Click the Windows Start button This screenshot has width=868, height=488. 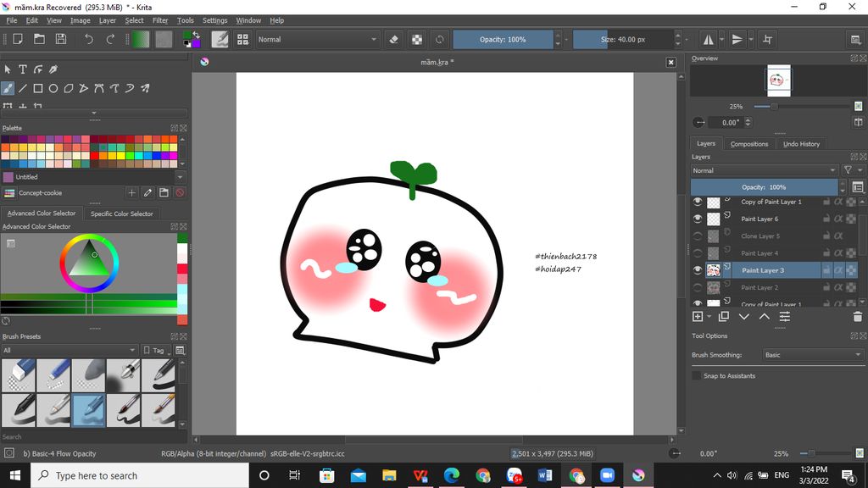click(x=15, y=475)
